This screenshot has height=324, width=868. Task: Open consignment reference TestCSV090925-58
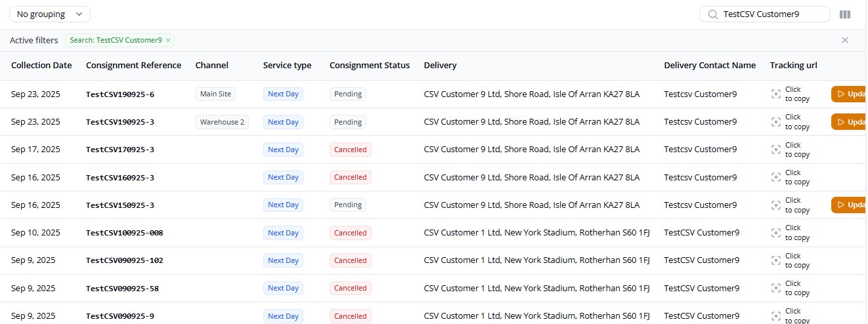tap(122, 289)
